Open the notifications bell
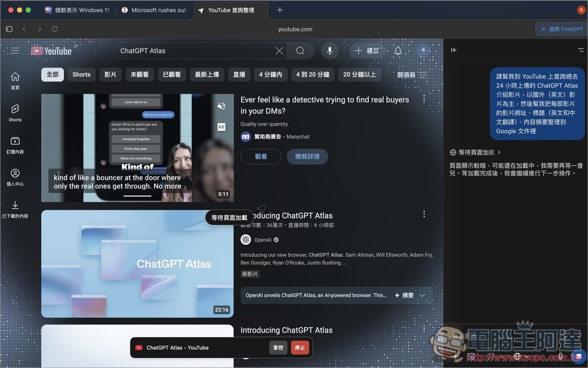This screenshot has height=368, width=588. (398, 51)
